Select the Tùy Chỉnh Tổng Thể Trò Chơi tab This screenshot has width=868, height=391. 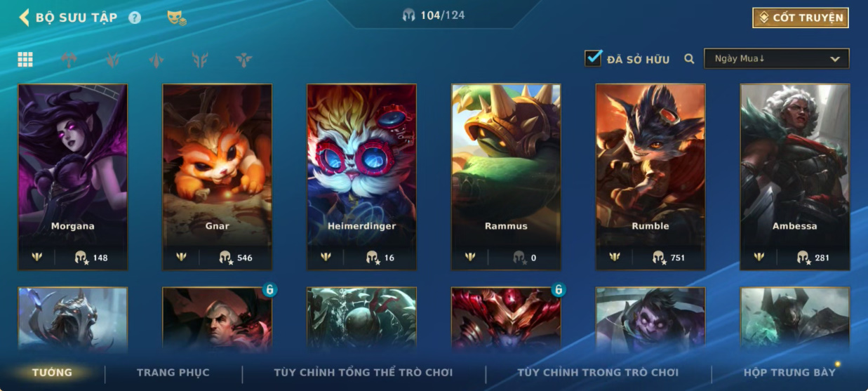click(x=363, y=372)
